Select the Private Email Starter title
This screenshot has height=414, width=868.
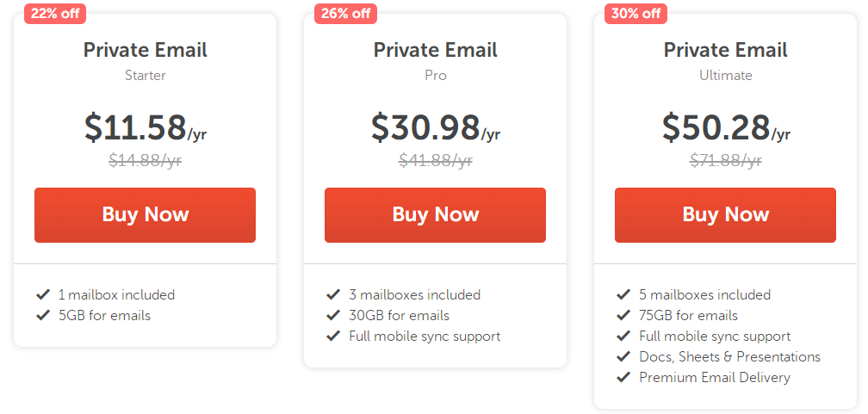click(145, 50)
